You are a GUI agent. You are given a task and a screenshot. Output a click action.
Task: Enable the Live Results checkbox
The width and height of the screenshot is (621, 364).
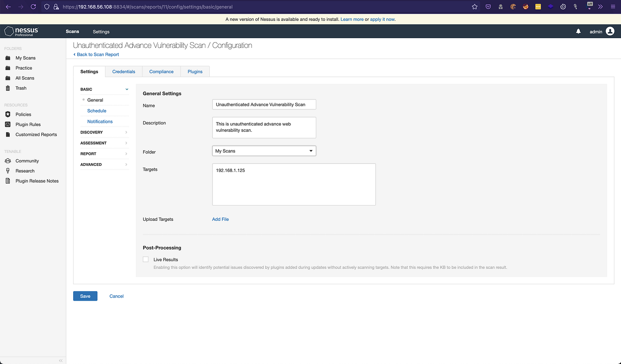(145, 259)
